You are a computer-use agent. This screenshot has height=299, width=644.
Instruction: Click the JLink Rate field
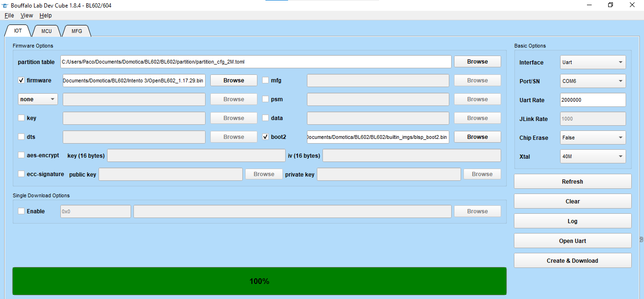click(593, 119)
